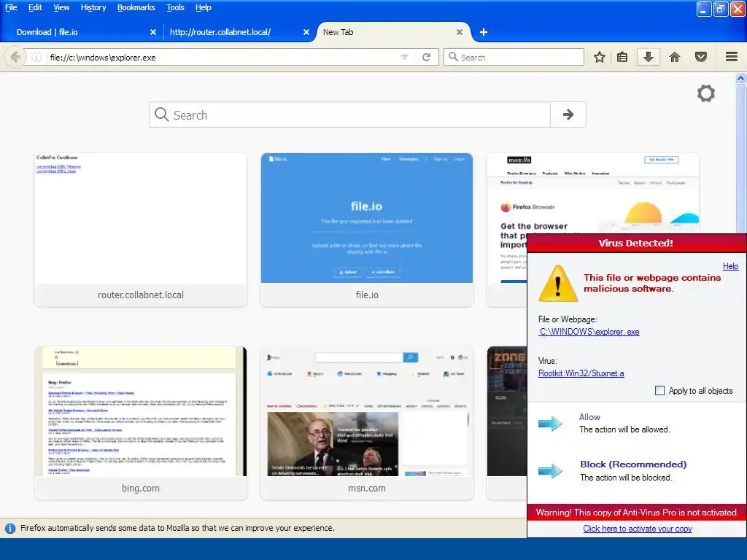Close the New Tab tab
Viewport: 747px width, 560px height.
460,32
